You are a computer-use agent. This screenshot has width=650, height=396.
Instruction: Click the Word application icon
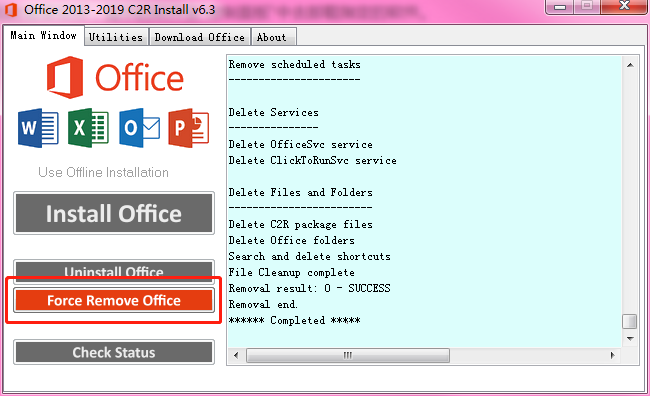pos(38,128)
